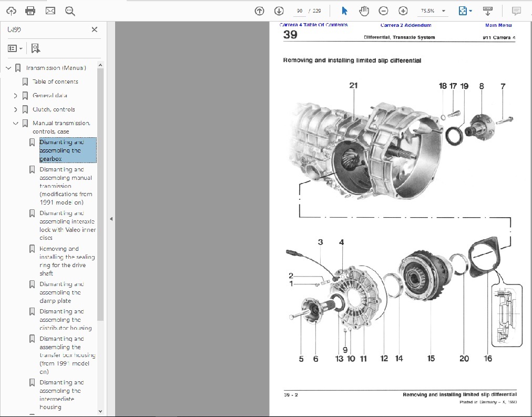The image size is (532, 417).
Task: Click the fit page view icon
Action: pyautogui.click(x=463, y=11)
